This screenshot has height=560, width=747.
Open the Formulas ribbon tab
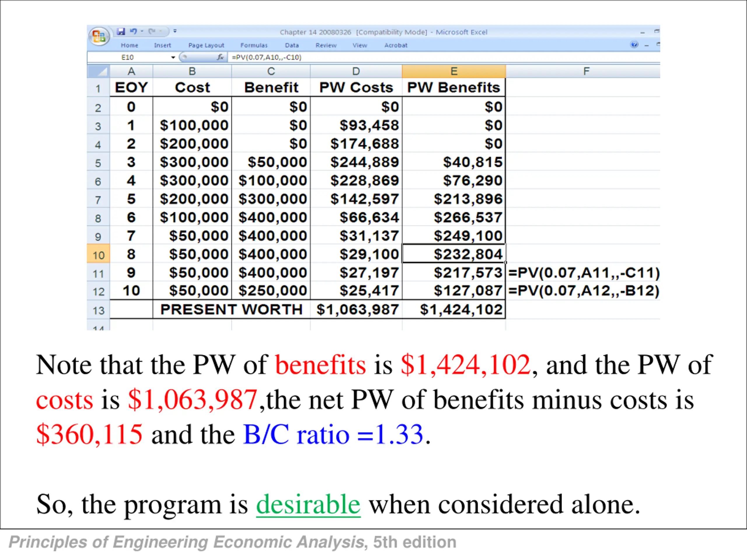254,45
